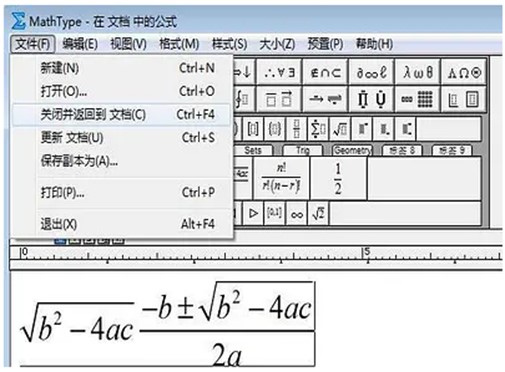Click the 2a denominator in the equation
This screenshot has height=372, width=505.
(x=227, y=356)
